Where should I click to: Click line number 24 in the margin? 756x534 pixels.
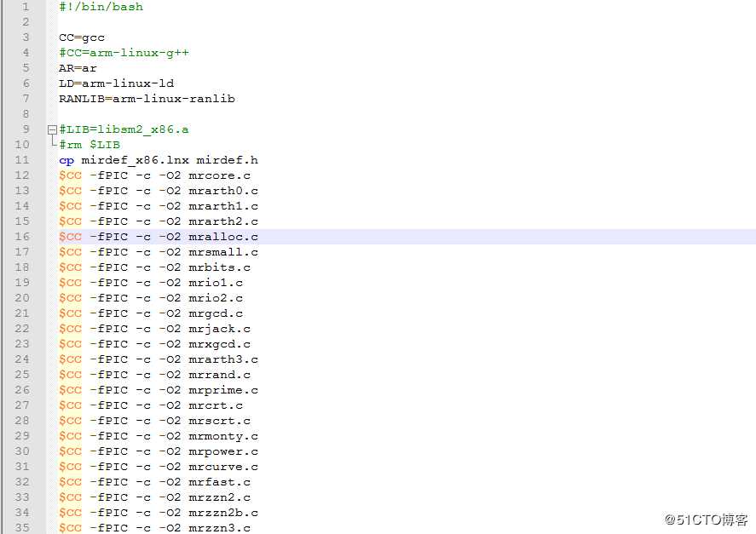[x=21, y=359]
